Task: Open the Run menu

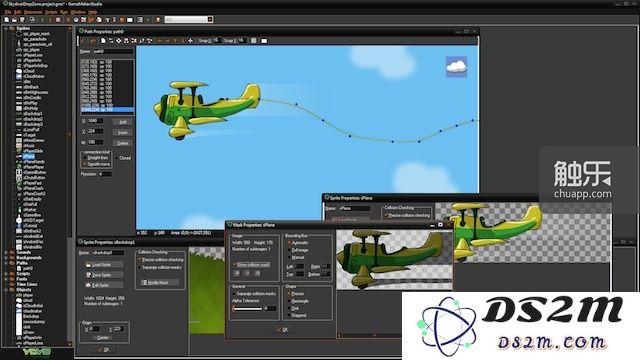Action: (x=64, y=12)
